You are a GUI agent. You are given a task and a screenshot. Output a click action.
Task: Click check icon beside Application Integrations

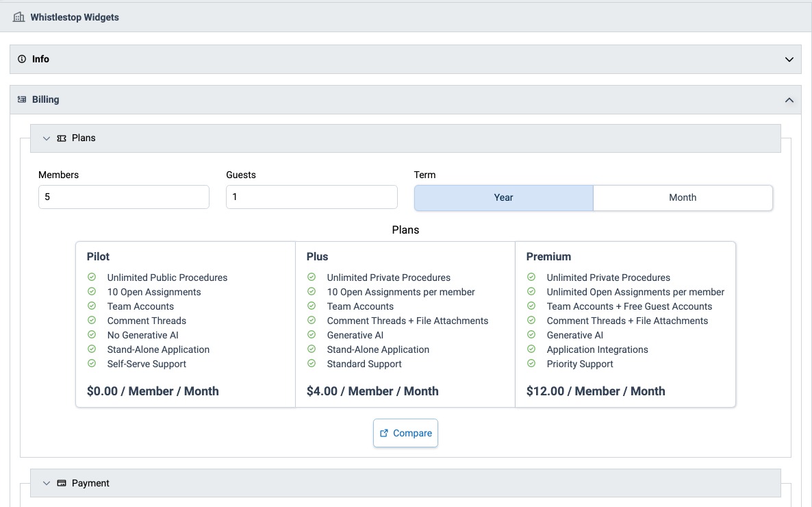[x=531, y=349]
